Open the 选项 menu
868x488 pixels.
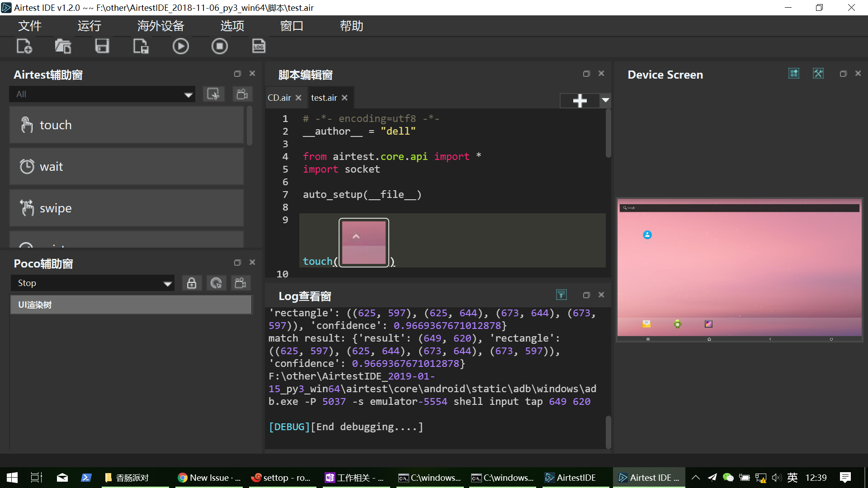(232, 26)
